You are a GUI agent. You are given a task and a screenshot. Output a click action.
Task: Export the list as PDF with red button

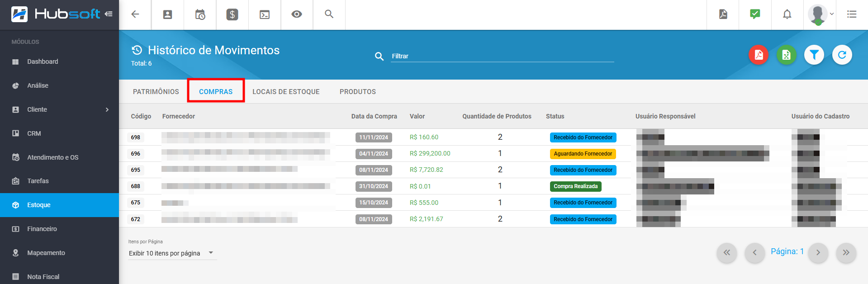tap(758, 55)
